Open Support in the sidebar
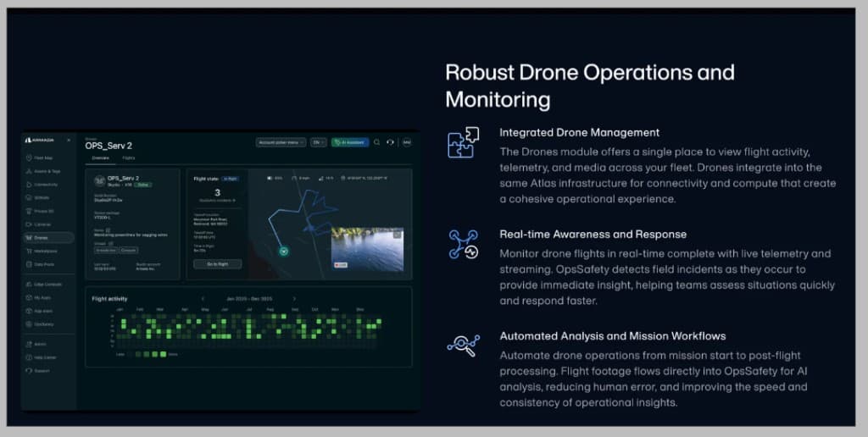The image size is (868, 437). [37, 371]
